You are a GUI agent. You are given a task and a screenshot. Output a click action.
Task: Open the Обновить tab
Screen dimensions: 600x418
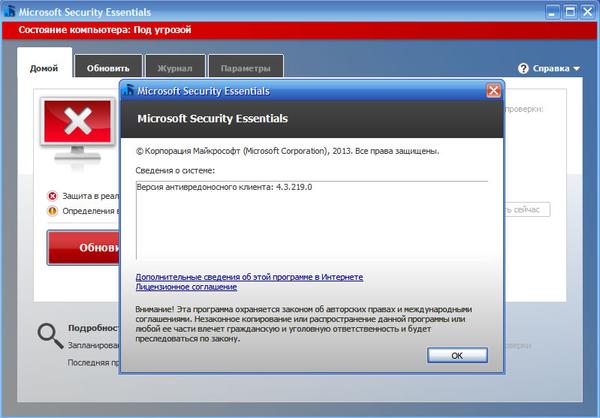pyautogui.click(x=108, y=68)
